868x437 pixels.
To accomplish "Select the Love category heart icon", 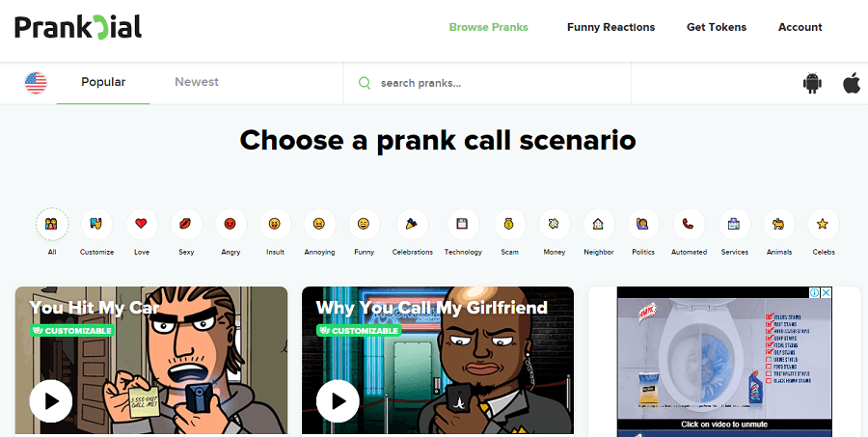I will [x=141, y=225].
